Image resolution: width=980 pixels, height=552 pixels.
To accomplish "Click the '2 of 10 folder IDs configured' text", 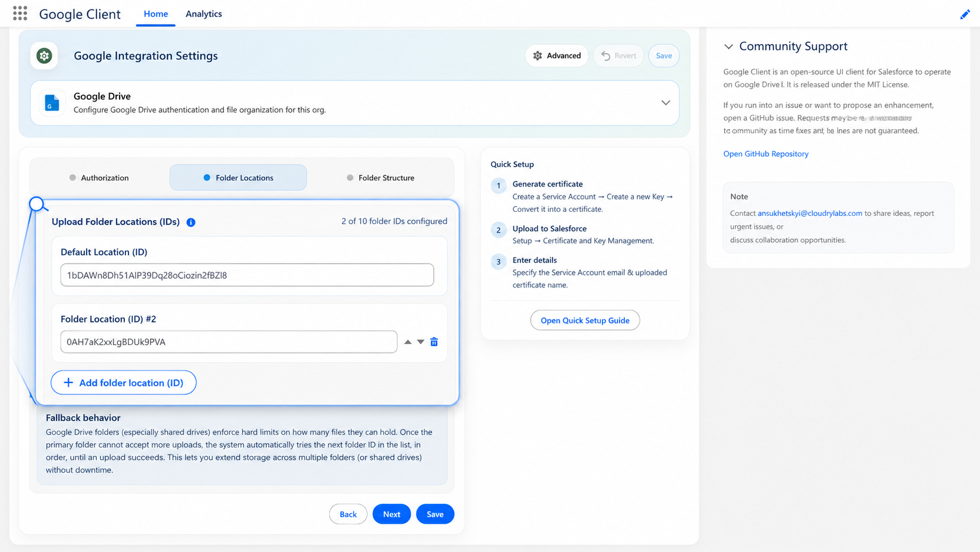I will tap(394, 221).
